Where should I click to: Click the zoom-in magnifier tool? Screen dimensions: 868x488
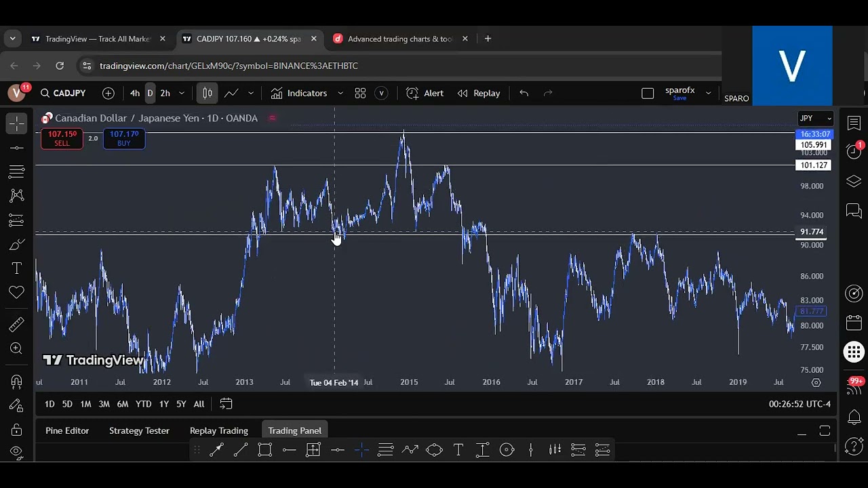(17, 348)
